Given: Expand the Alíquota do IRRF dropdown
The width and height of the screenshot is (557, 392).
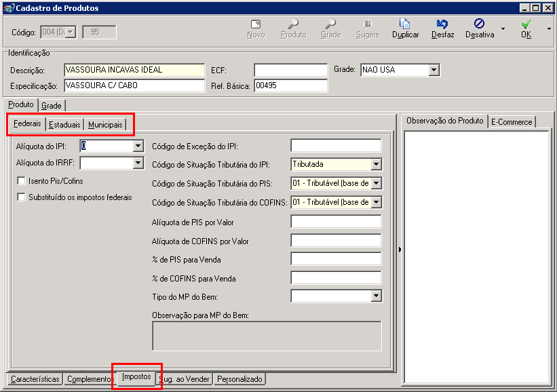Looking at the screenshot, I should (138, 163).
